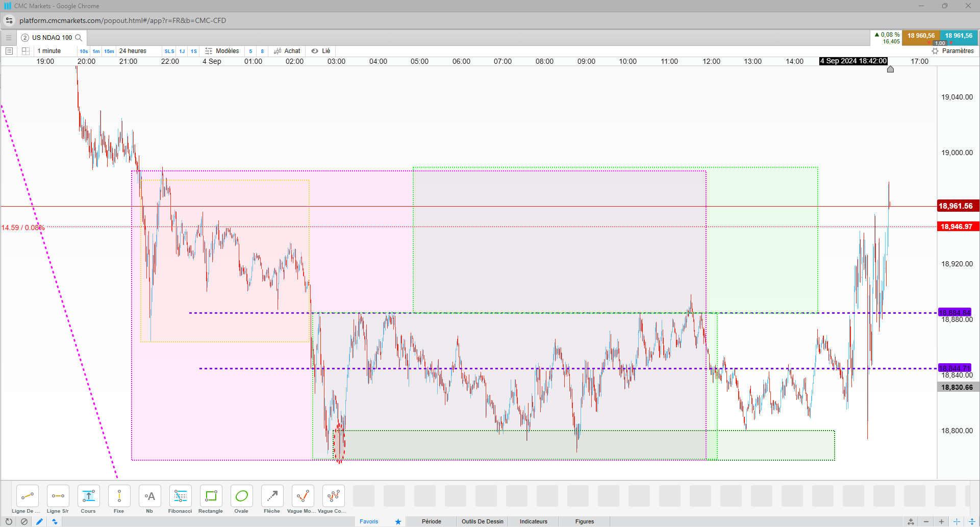The height and width of the screenshot is (527, 980).
Task: Click the star icon beside Favoris
Action: 398,521
